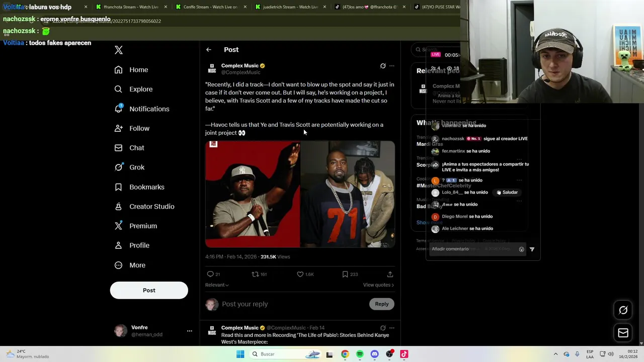Open the weather widget showing 24°C
644x362 pixels.
[28, 354]
